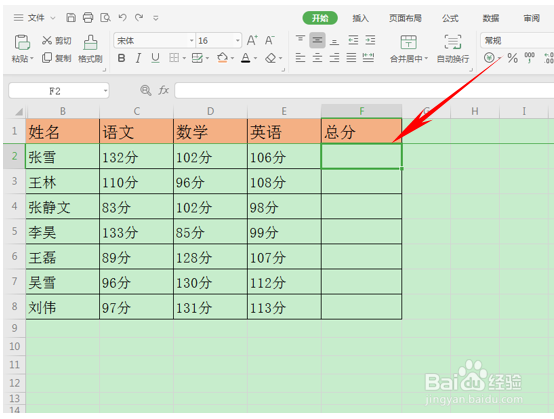Open the 常规 number format dropdown
The height and width of the screenshot is (419, 554).
click(517, 41)
